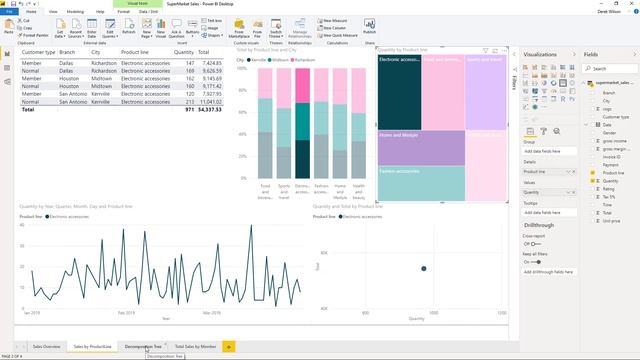Import custom visual From Marketplace
Screen dimensions: 640x360
tap(239, 28)
